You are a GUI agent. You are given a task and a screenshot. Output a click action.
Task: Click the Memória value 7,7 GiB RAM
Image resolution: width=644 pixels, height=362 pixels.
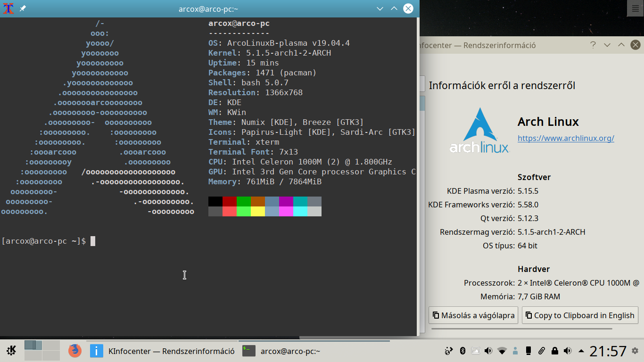[x=539, y=296]
